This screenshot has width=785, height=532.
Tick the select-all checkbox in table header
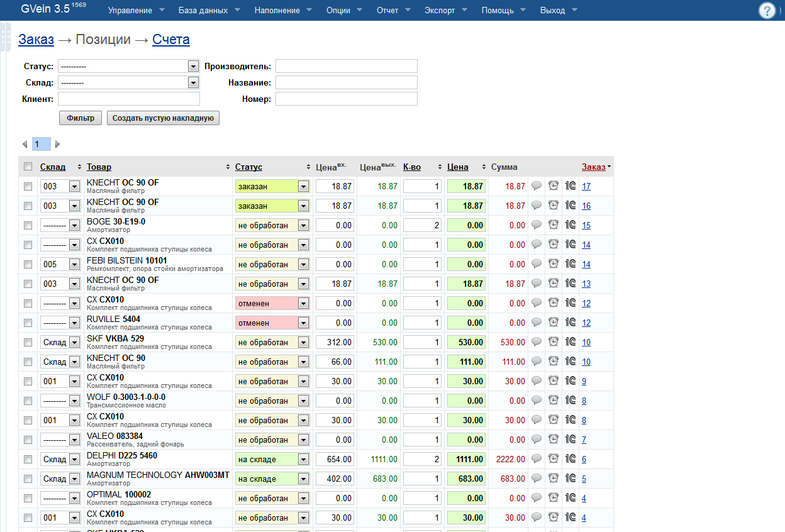28,167
